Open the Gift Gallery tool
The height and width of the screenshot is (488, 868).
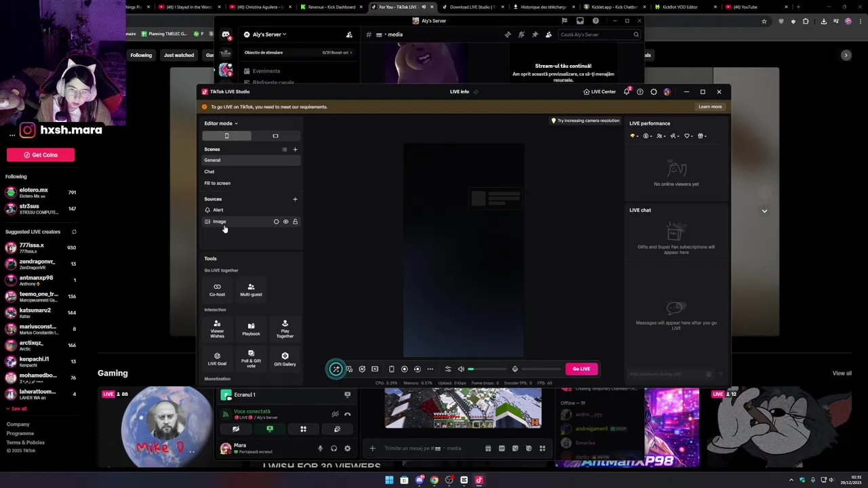285,359
